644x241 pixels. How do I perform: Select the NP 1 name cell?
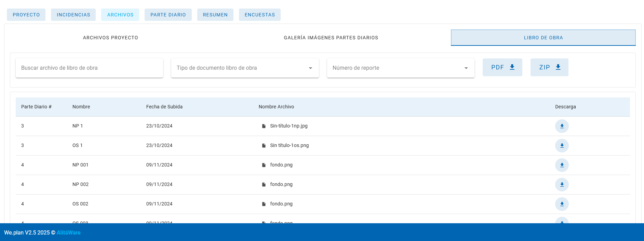pyautogui.click(x=78, y=126)
